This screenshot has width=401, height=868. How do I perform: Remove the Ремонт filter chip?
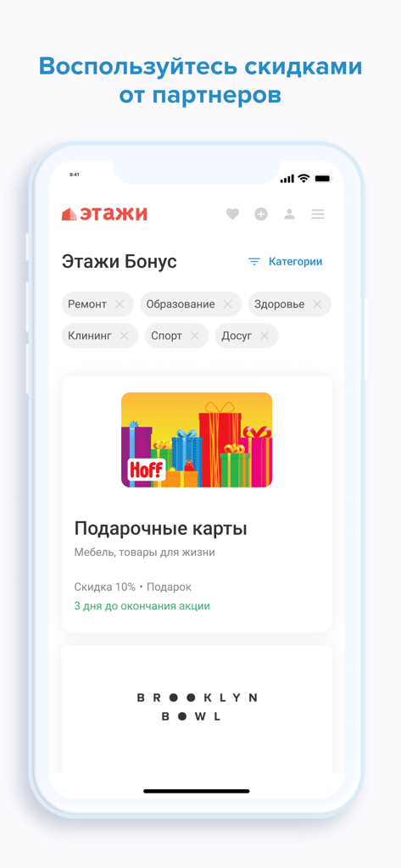119,304
